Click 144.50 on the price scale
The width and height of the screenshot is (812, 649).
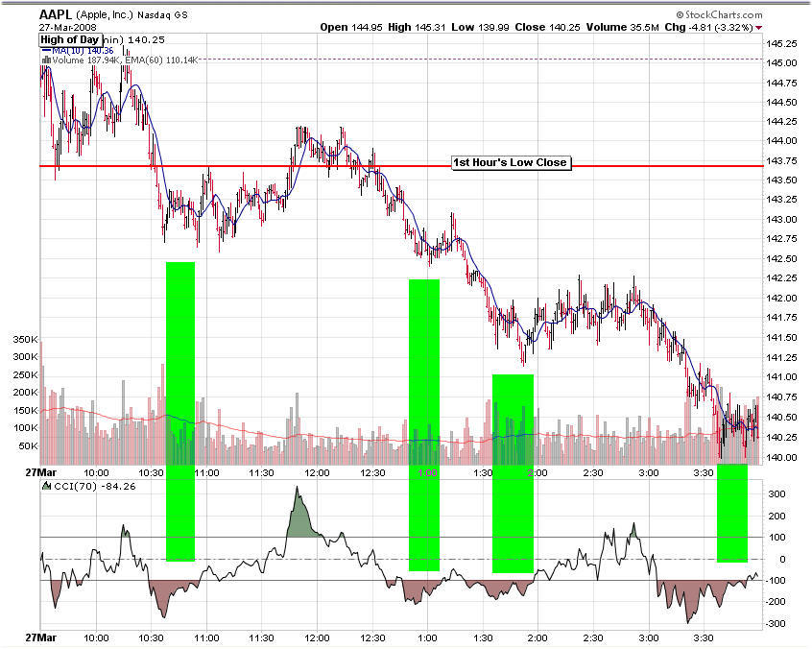(781, 103)
